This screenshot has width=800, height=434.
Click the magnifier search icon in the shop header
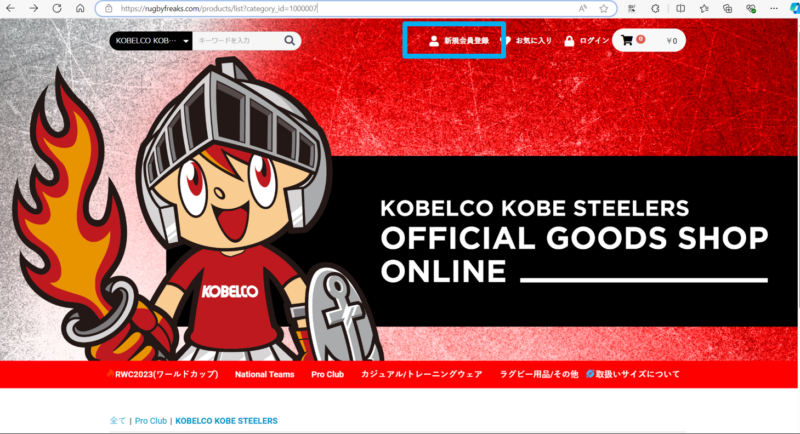click(x=289, y=40)
